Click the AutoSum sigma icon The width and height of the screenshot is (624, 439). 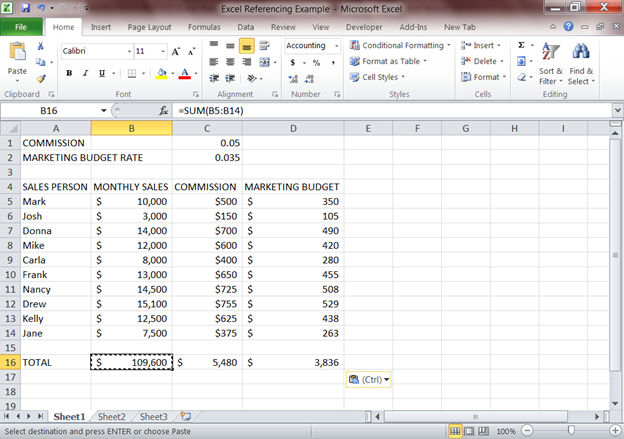521,45
